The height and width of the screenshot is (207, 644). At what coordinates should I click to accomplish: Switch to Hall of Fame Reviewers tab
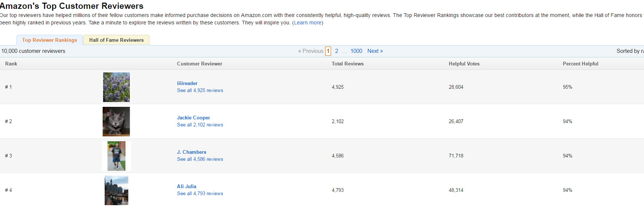[x=116, y=40]
